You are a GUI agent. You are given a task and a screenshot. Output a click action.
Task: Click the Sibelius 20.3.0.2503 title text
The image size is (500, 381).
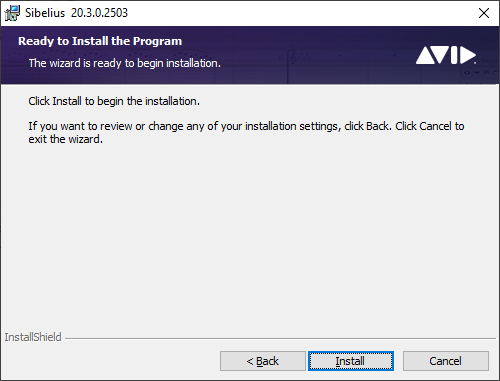[x=76, y=13]
